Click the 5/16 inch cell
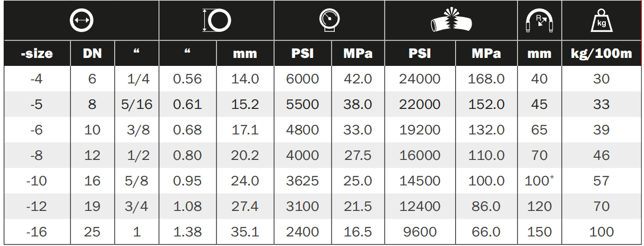644x246 pixels. (136, 105)
